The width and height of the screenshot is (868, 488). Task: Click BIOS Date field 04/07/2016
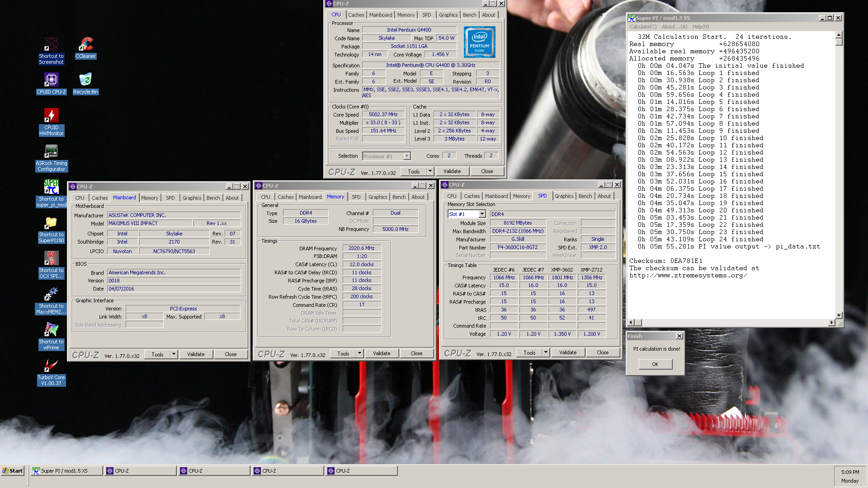click(174, 289)
